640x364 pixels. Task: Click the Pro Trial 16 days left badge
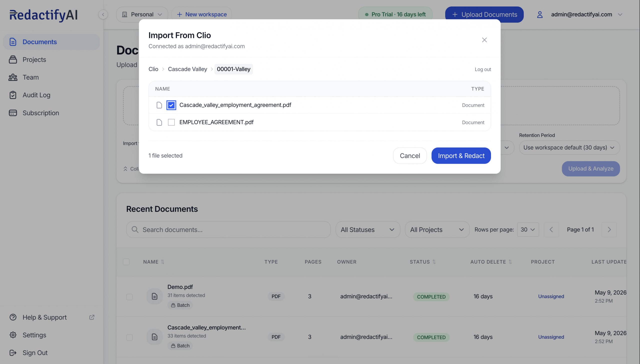pos(395,14)
